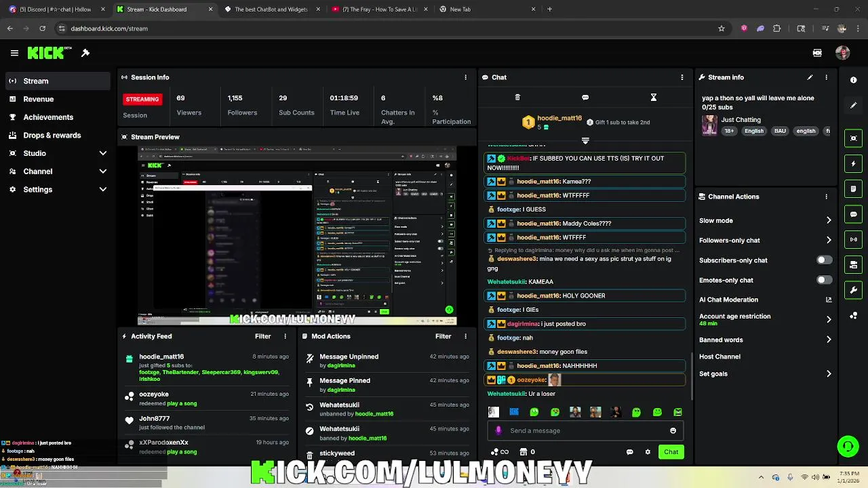Click the tool icon next to the Kick logo
This screenshot has height=488, width=868.
85,53
